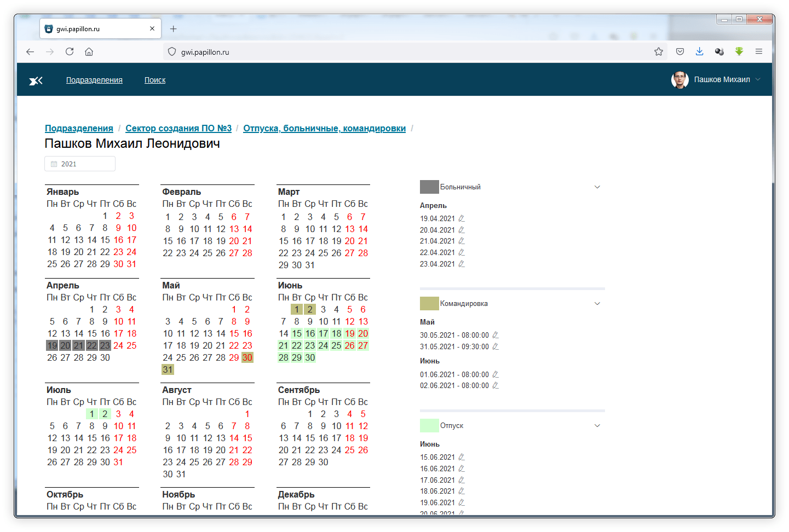Viewport: 789px width, 532px height.
Task: Open Firefox downloads panel
Action: pos(699,51)
